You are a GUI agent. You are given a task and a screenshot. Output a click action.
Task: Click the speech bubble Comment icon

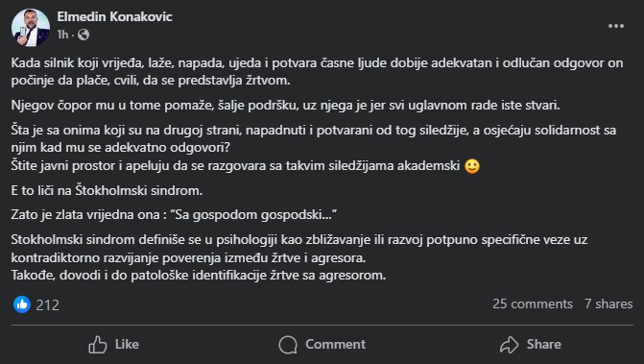(x=288, y=344)
